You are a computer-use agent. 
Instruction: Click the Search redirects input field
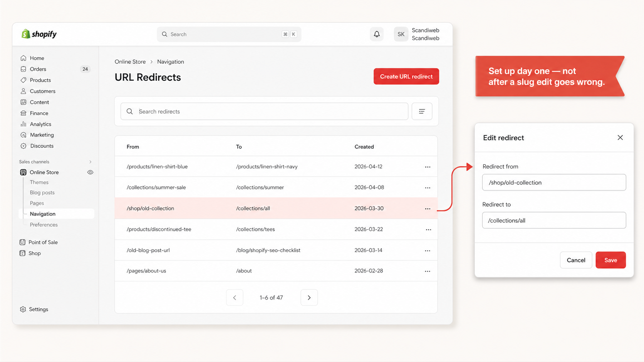(x=264, y=111)
